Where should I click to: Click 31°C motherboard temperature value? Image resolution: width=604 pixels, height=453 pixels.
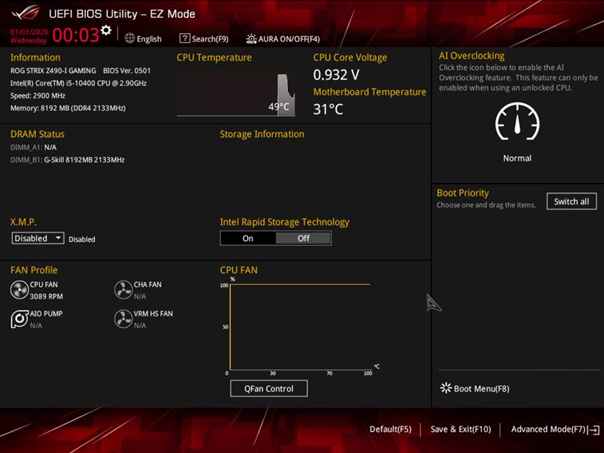[x=328, y=109]
